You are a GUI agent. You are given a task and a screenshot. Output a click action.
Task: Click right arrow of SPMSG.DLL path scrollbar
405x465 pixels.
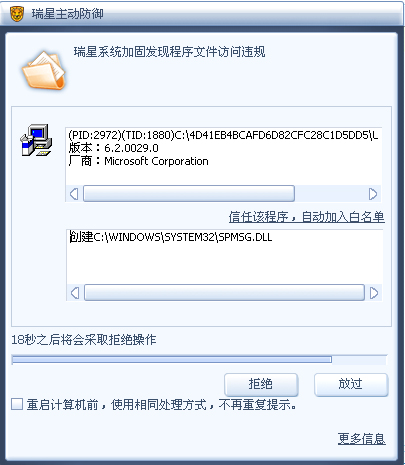tap(374, 293)
